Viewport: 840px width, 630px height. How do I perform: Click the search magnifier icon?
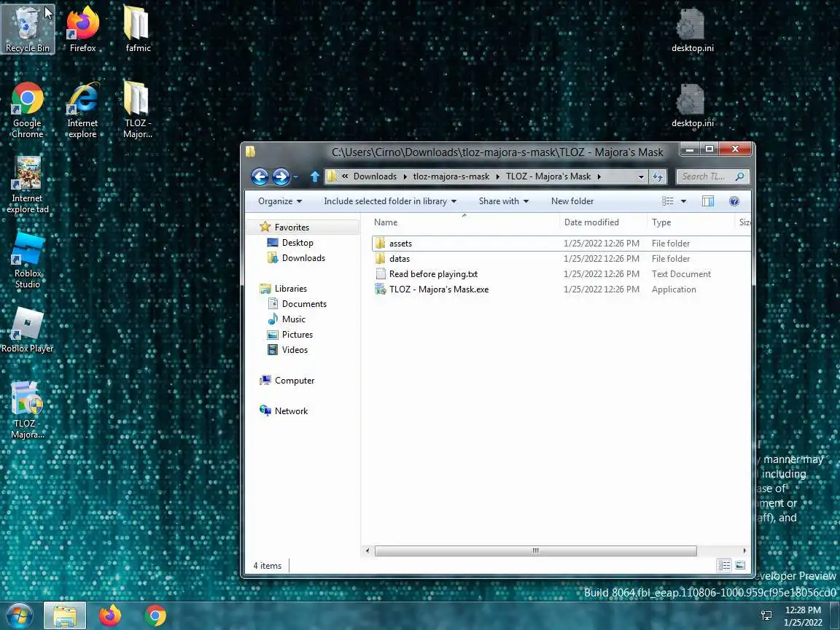tap(740, 176)
